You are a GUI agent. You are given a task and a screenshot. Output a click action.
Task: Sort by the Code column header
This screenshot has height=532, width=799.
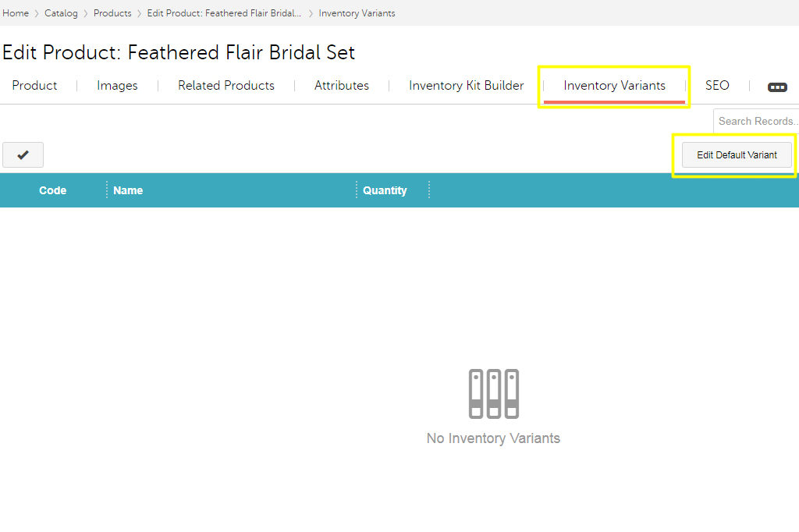click(x=52, y=190)
